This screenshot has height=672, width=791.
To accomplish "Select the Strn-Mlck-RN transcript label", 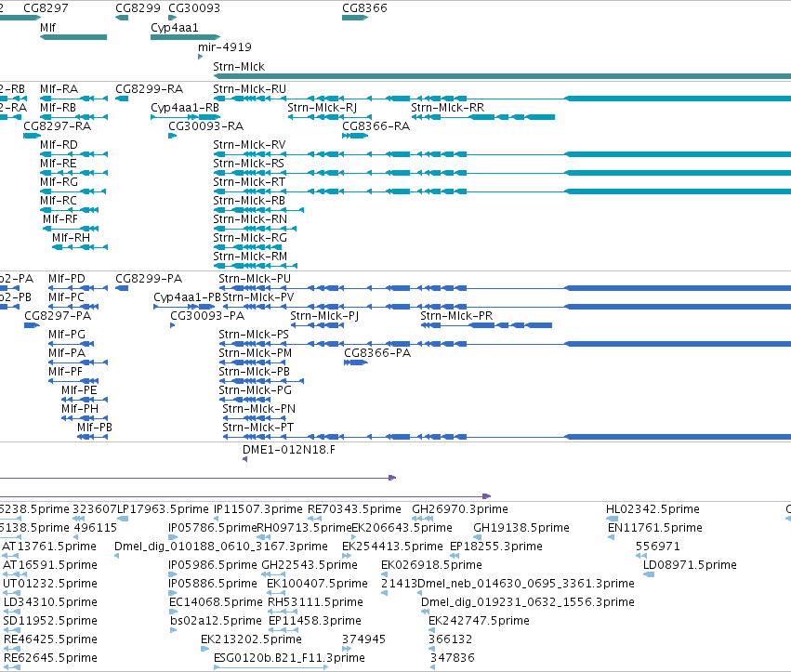I will pyautogui.click(x=250, y=219).
